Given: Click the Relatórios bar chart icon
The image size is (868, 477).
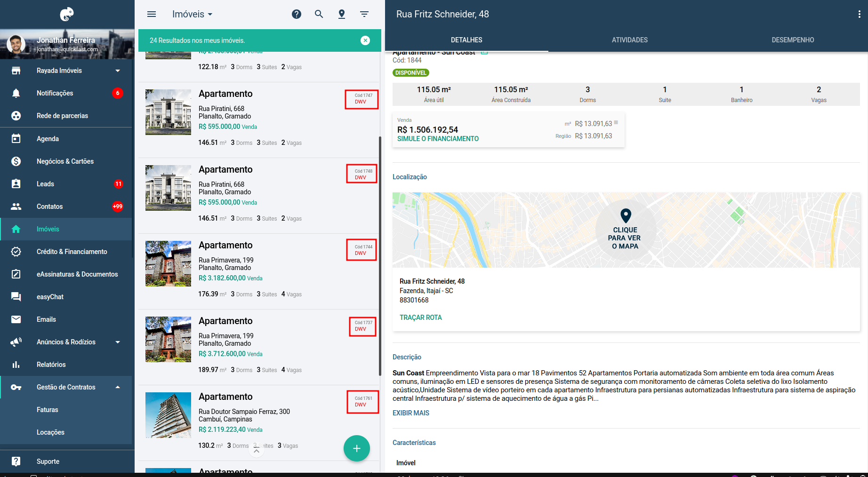Looking at the screenshot, I should tap(16, 365).
